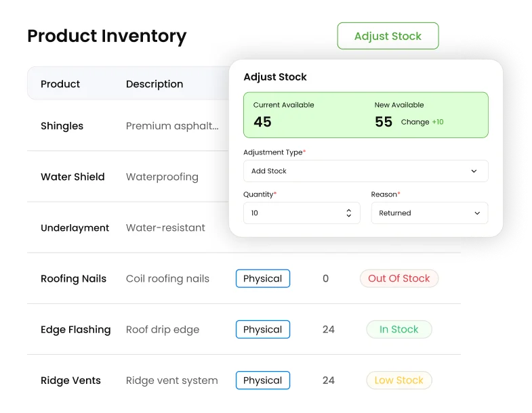532x413 pixels.
Task: Click the Roofing Nails product name
Action: [x=74, y=279]
